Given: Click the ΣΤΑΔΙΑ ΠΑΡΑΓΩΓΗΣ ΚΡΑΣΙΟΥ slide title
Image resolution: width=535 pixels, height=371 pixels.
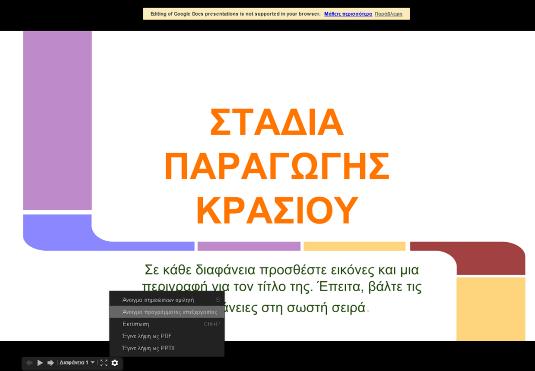Looking at the screenshot, I should pos(277,166).
